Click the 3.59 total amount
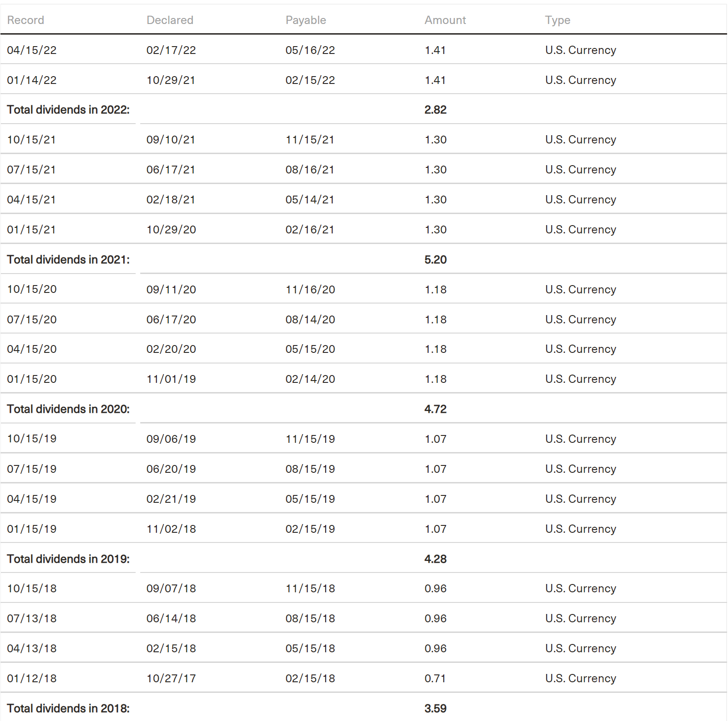The image size is (728, 721). pos(436,709)
